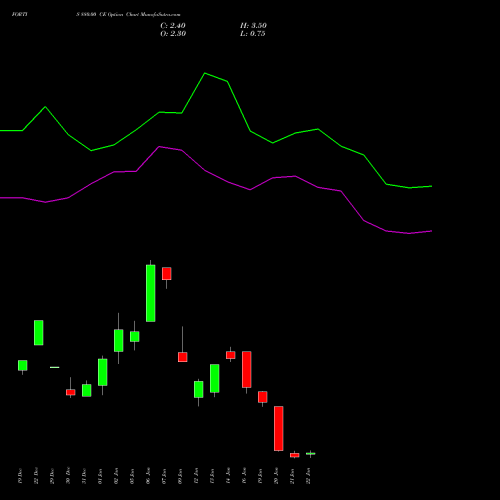The width and height of the screenshot is (500, 500).
Task: Click the green indicator line's highest peak
Action: click(x=205, y=73)
